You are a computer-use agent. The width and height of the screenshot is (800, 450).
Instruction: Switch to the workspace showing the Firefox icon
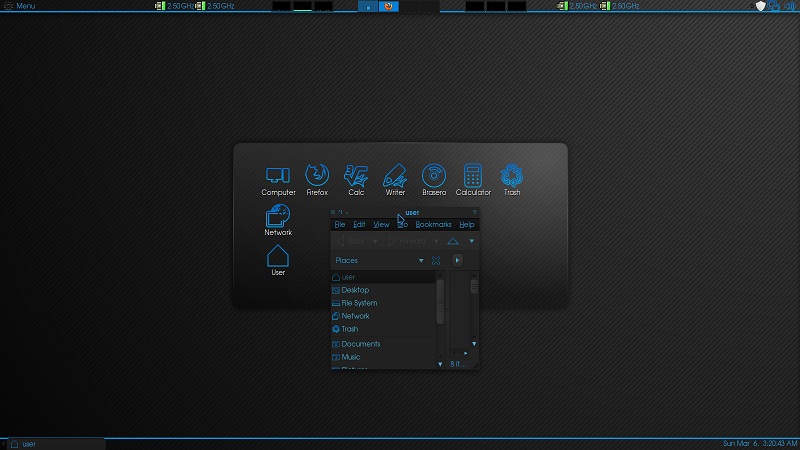point(388,6)
